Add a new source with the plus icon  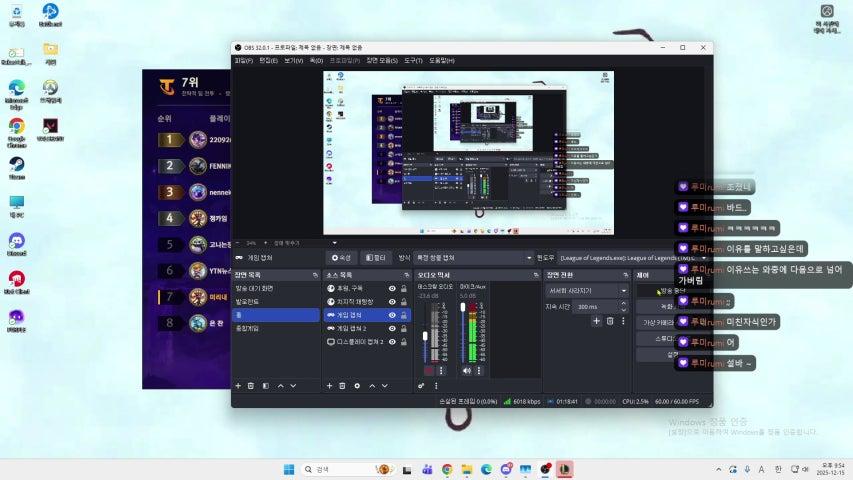click(x=329, y=385)
